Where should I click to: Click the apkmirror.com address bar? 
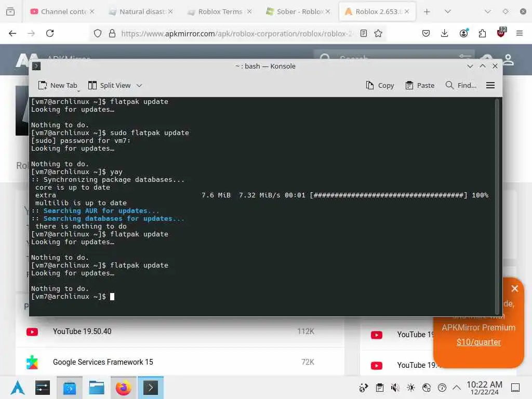point(236,34)
